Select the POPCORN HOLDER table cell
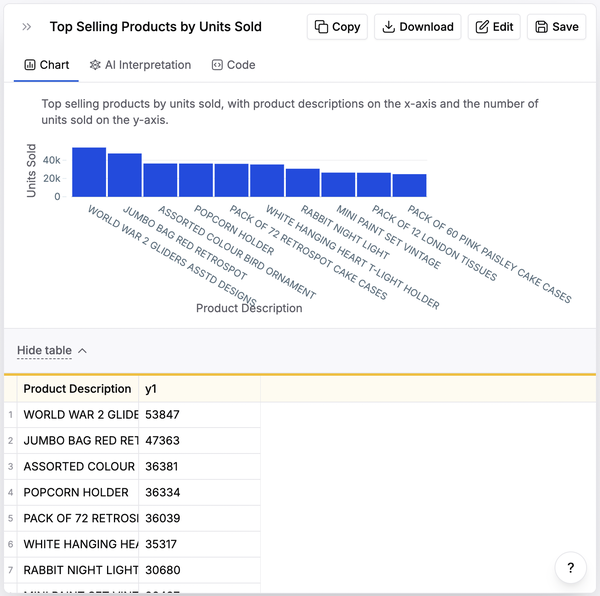 (77, 492)
